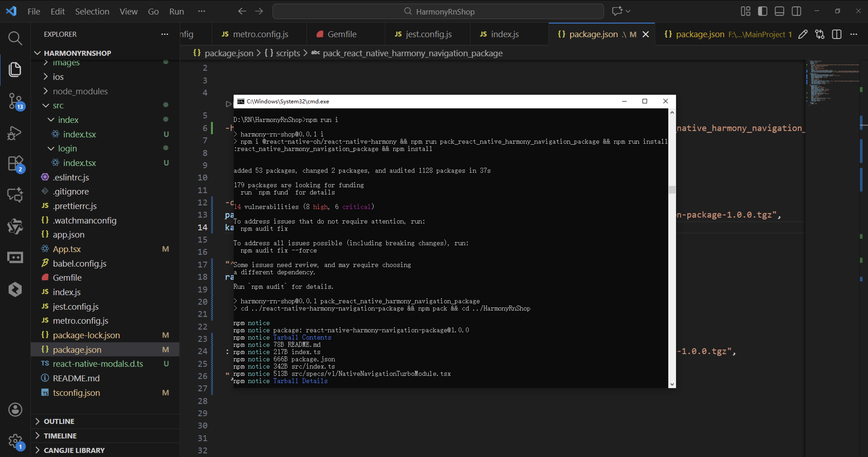Click Split Editor Right icon
This screenshot has height=457, width=868.
(837, 34)
